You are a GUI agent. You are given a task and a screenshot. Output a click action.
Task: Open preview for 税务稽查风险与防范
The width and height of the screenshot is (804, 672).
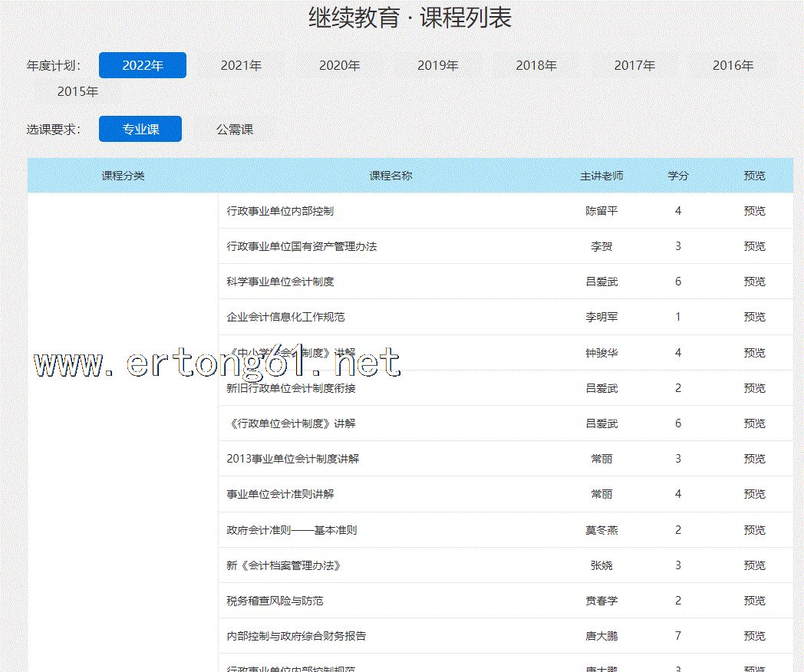(x=753, y=601)
